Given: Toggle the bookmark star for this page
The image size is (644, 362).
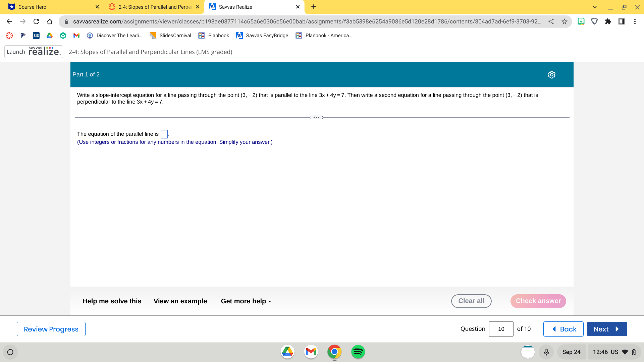Looking at the screenshot, I should coord(564,21).
